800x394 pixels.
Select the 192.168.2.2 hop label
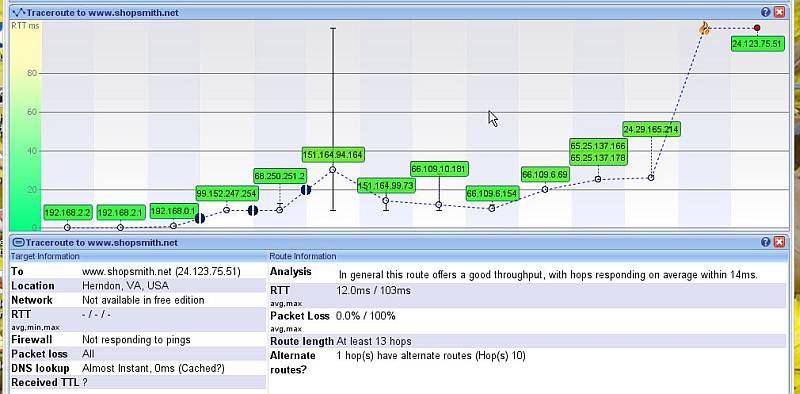pos(67,212)
